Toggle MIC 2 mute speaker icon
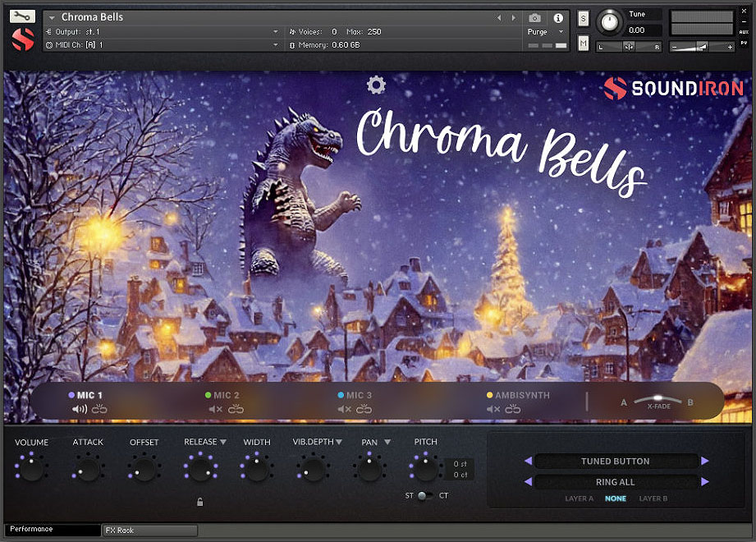756x542 pixels. [x=216, y=410]
